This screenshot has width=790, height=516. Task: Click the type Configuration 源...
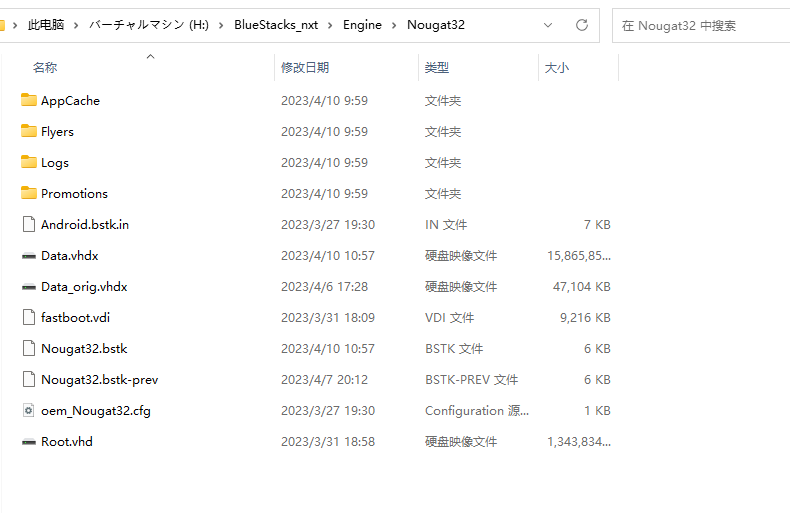(477, 411)
